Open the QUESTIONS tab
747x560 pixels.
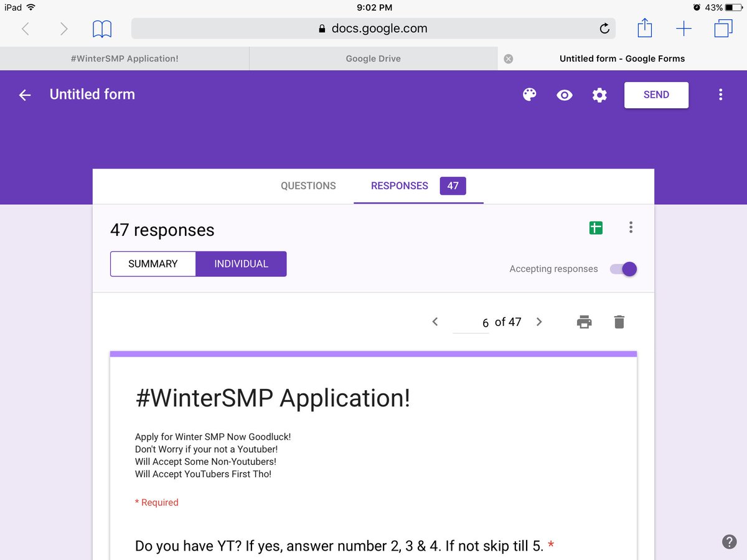pos(308,185)
